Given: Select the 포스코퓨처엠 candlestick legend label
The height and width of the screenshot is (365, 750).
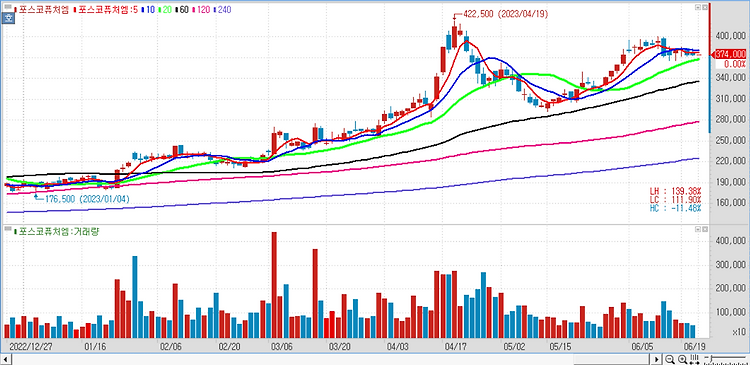Looking at the screenshot, I should [x=42, y=10].
